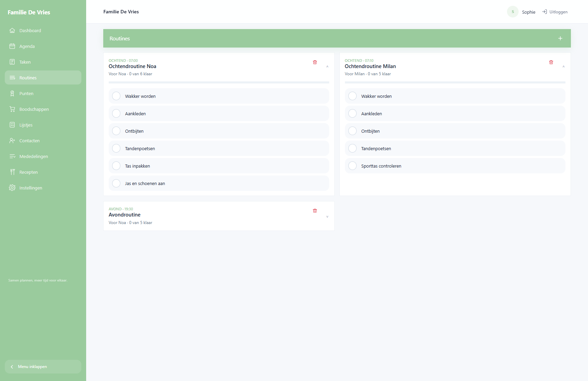588x381 pixels.
Task: Click the Routines banner heading
Action: tap(120, 38)
